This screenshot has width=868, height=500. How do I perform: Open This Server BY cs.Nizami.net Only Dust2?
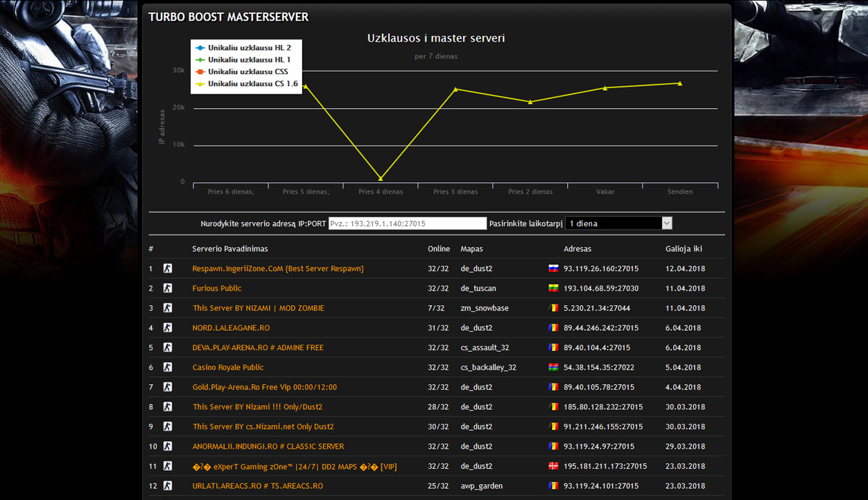tap(263, 426)
